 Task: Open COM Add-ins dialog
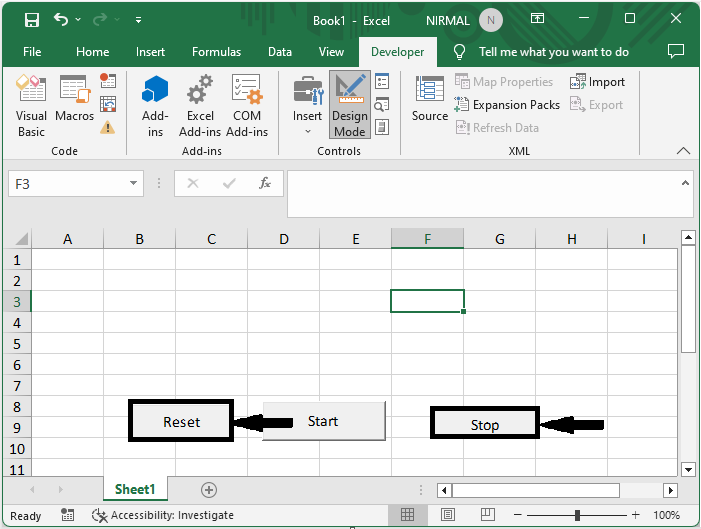247,106
